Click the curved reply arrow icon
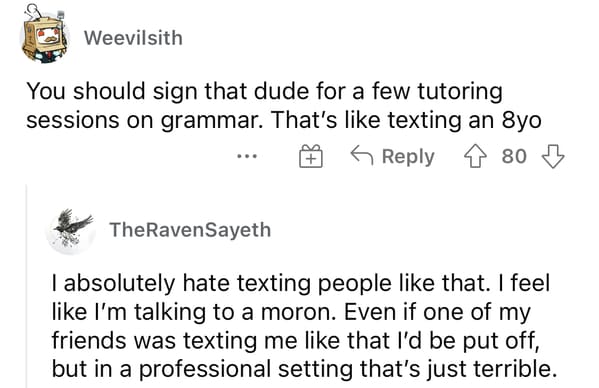Screen dimensions: 599x388 (x=362, y=155)
